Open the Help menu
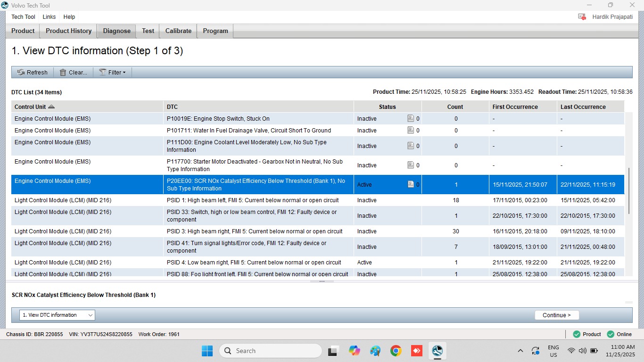The height and width of the screenshot is (362, 644). (69, 17)
